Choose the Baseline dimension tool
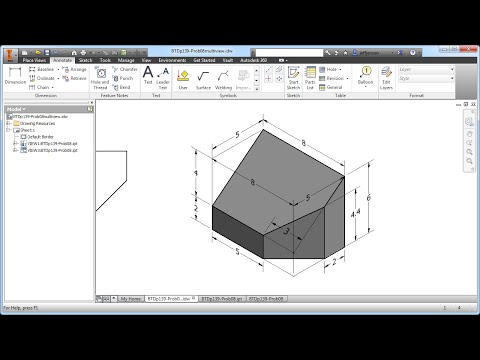The image size is (480, 360). (x=41, y=69)
